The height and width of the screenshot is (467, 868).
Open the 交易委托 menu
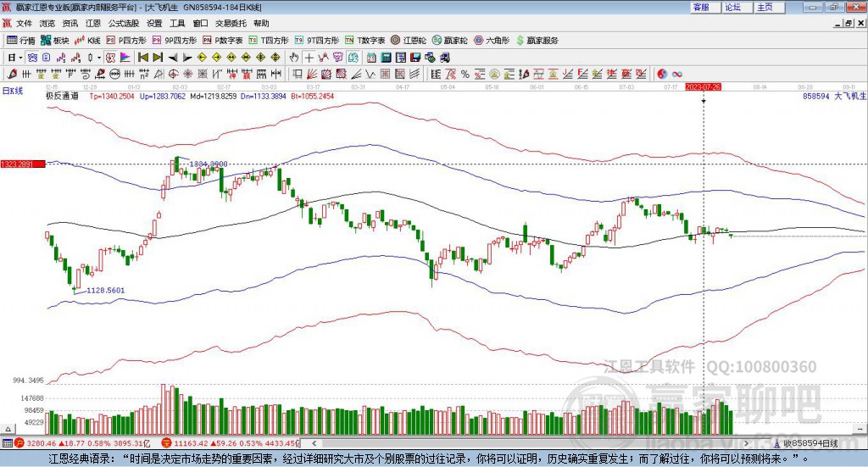(x=231, y=23)
